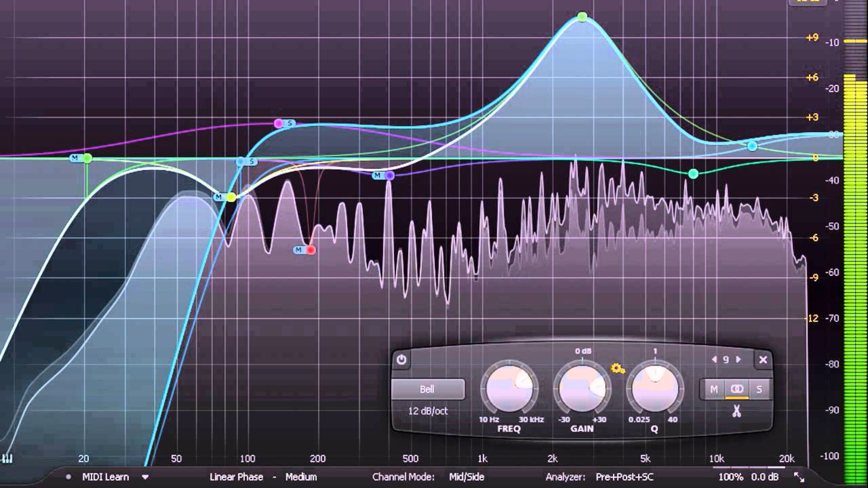This screenshot has width=868, height=488.
Task: Click the scissors split band icon
Action: [x=736, y=411]
